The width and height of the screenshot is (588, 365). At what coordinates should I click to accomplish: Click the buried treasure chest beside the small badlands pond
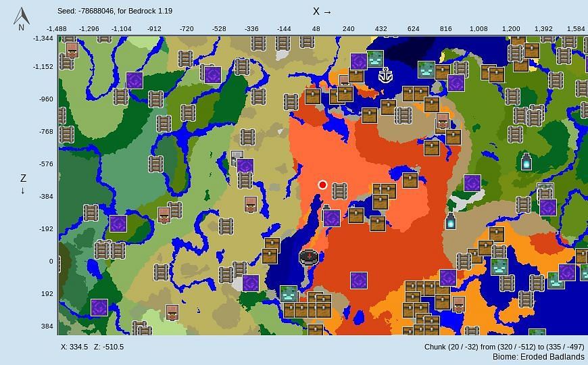click(x=410, y=180)
